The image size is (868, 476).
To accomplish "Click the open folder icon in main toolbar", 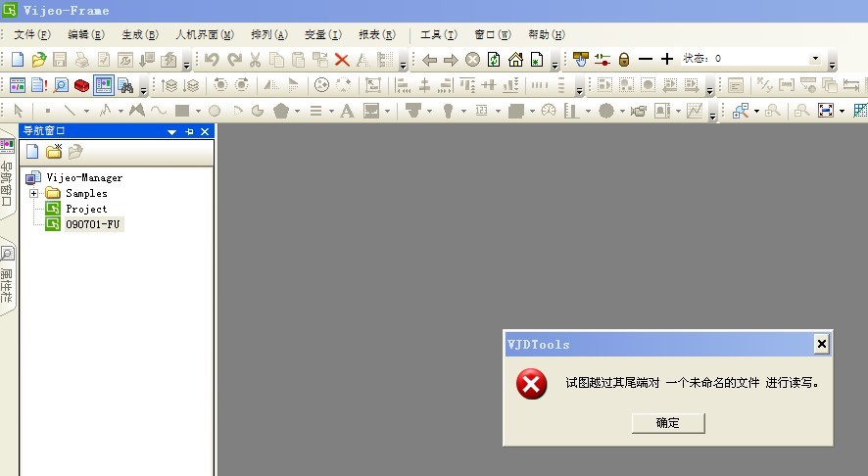I will [x=39, y=60].
